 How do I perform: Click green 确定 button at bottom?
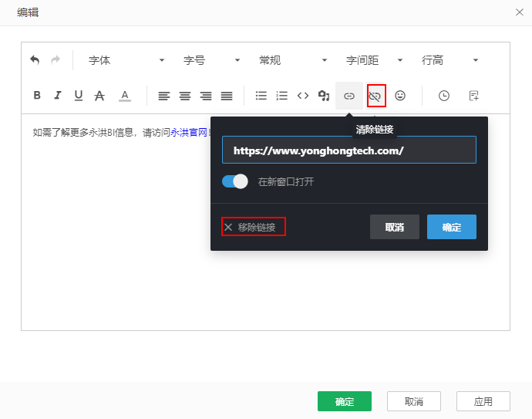click(345, 401)
